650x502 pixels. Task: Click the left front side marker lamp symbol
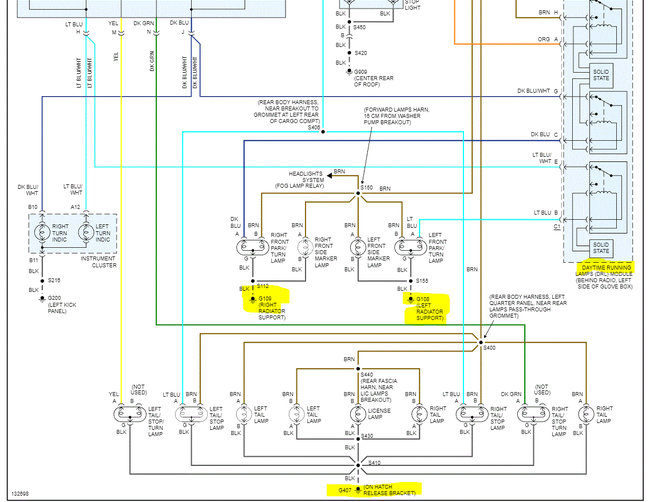click(x=358, y=247)
